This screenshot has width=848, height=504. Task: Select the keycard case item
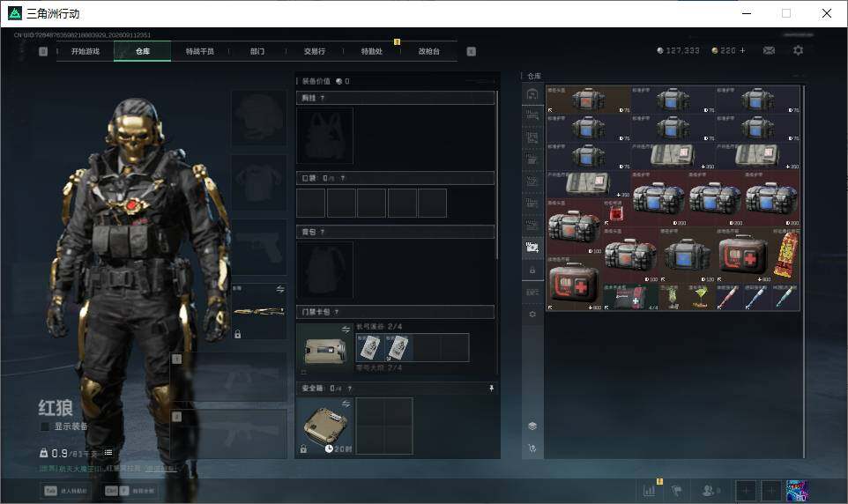tap(324, 350)
